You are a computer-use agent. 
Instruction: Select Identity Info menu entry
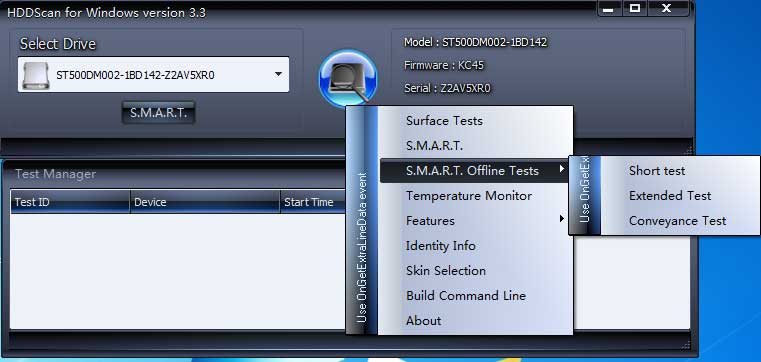tap(475, 246)
